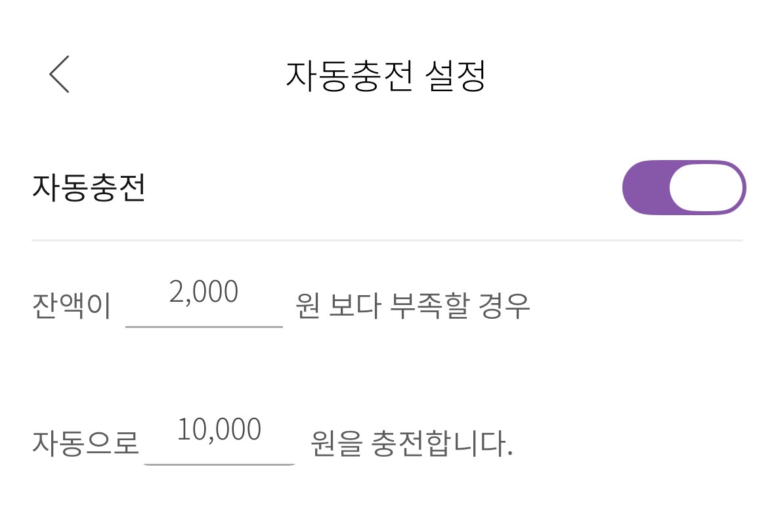Click the underline beneath the 10,000 value
Image resolution: width=774 pixels, height=532 pixels.
[219, 464]
